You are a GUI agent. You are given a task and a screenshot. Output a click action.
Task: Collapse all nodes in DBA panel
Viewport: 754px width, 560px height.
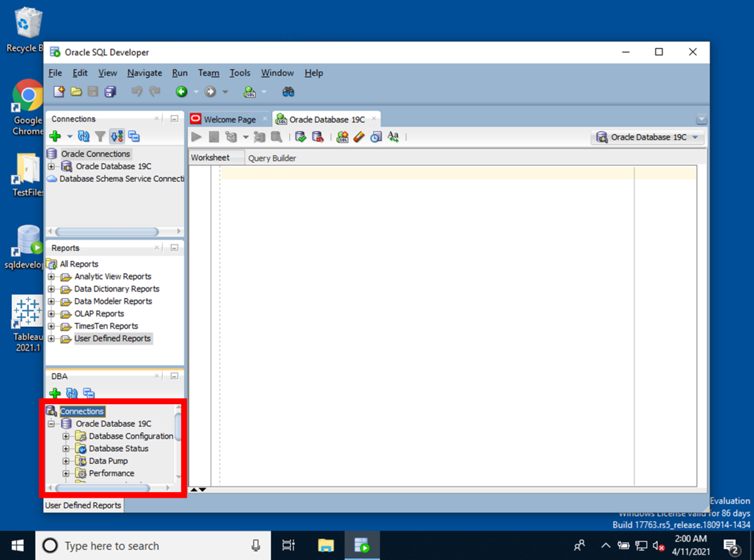[x=89, y=394]
